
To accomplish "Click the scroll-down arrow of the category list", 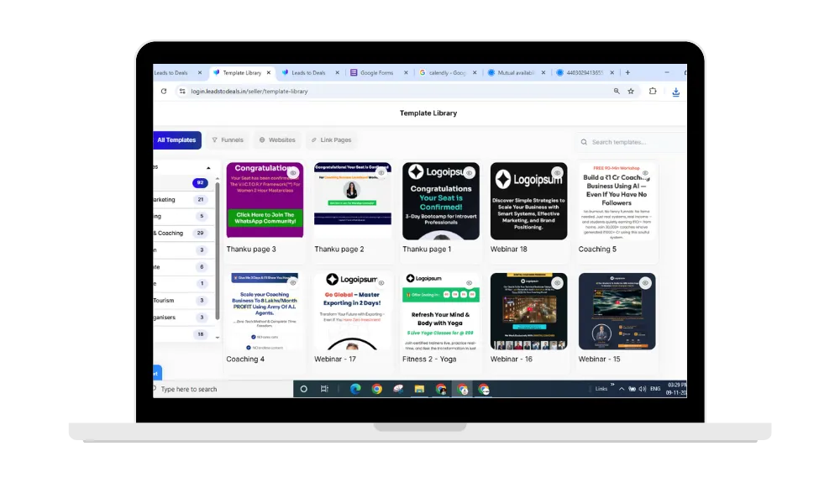I will click(218, 338).
